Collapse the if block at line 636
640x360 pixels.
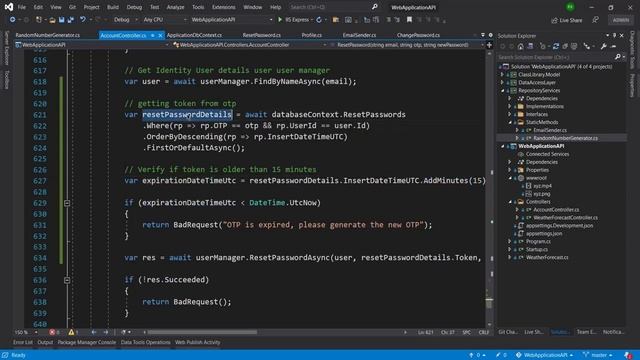67,280
